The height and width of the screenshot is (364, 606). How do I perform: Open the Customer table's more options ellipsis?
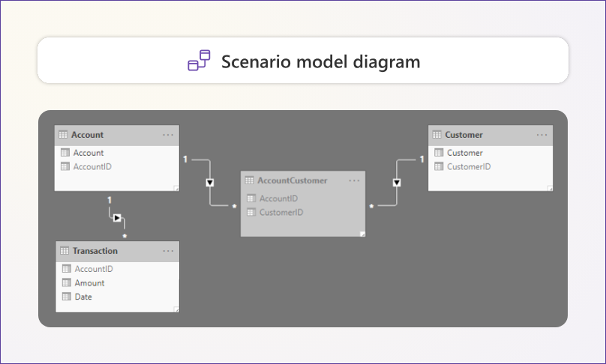(541, 135)
